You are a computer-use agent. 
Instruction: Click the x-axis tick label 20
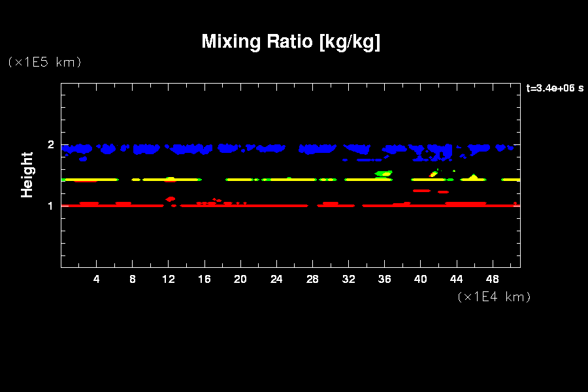240,279
